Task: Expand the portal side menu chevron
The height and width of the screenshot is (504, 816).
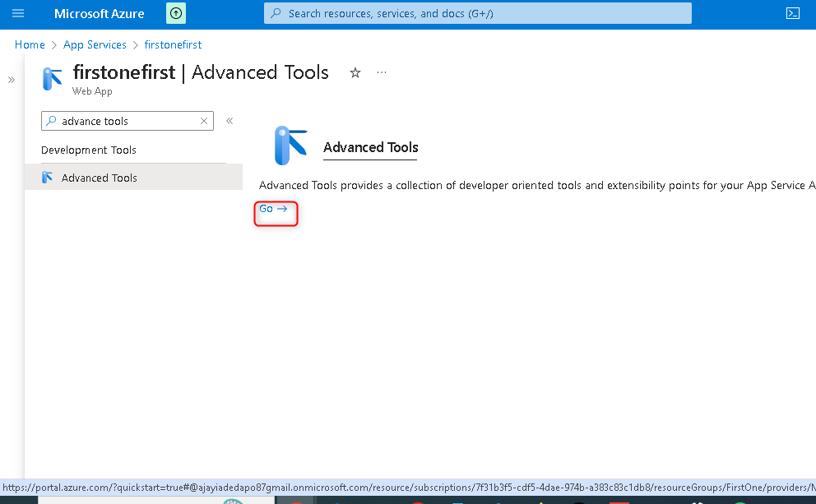Action: tap(12, 80)
